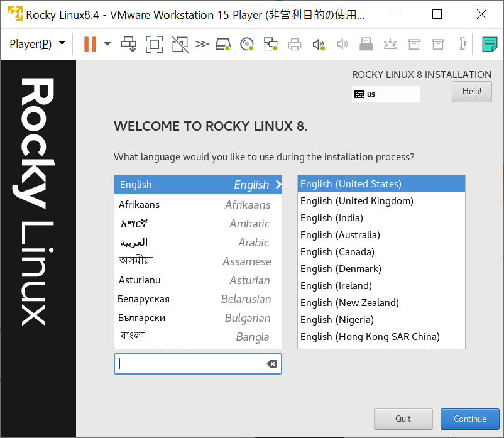Click the language search input field

point(198,364)
